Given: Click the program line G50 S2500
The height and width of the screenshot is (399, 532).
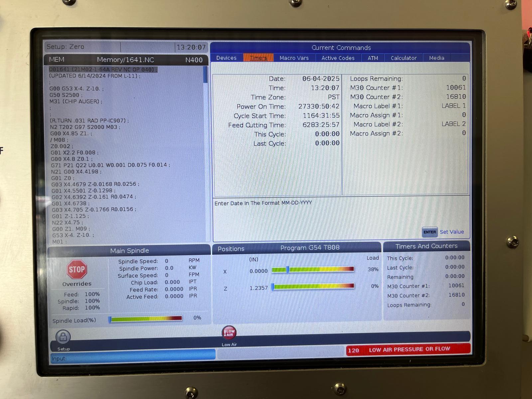Looking at the screenshot, I should pos(66,95).
